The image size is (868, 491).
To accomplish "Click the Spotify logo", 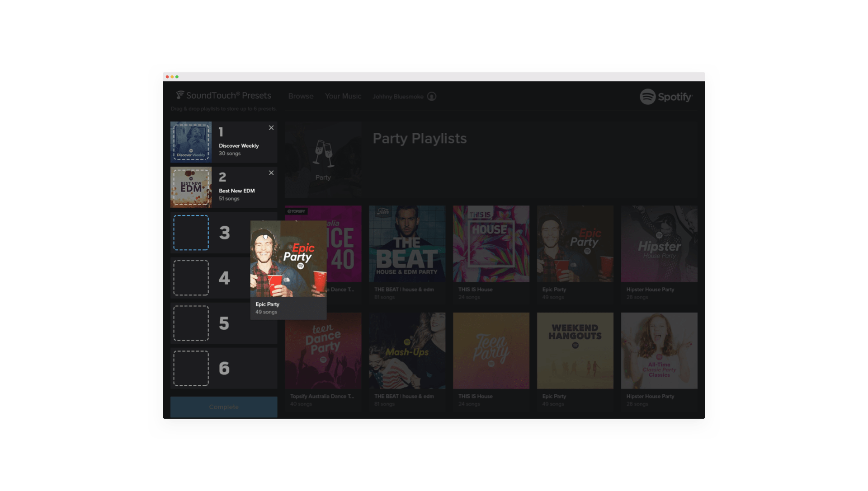I will 666,97.
